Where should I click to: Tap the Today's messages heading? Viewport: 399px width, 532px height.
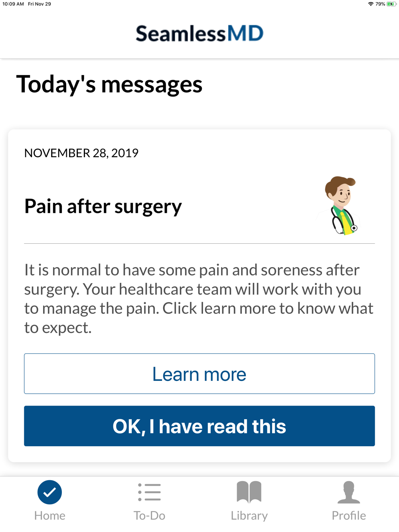(109, 85)
